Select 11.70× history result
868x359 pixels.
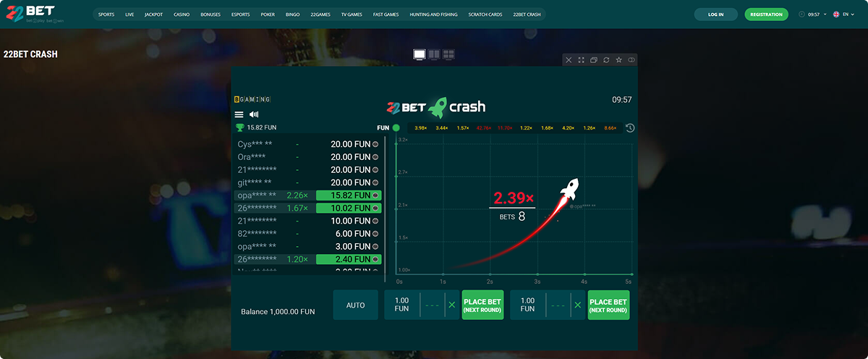click(505, 128)
